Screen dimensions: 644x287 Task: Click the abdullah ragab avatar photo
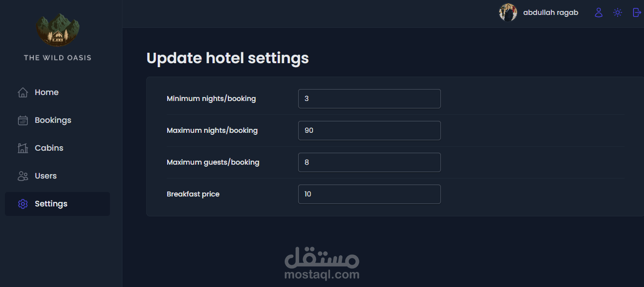[508, 12]
